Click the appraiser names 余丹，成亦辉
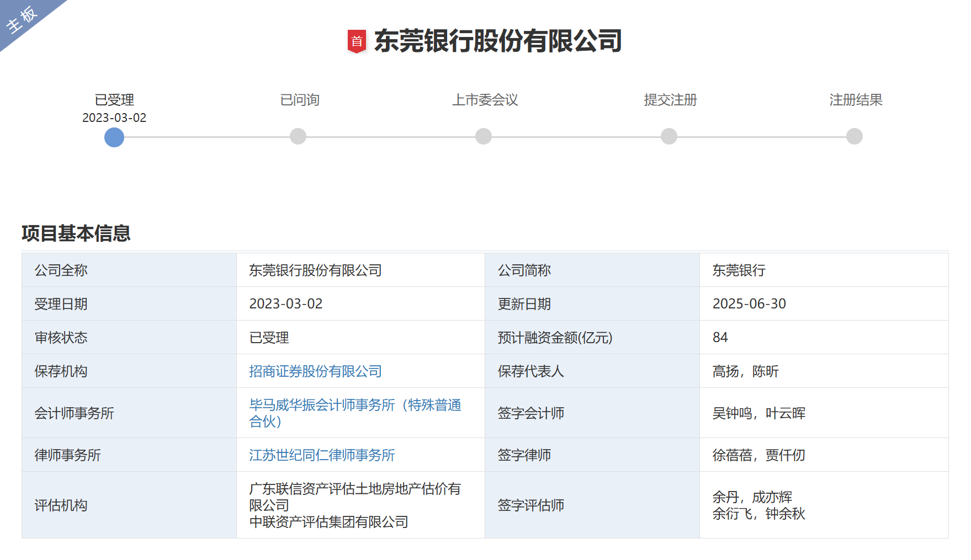The width and height of the screenshot is (971, 560). pyautogui.click(x=752, y=497)
